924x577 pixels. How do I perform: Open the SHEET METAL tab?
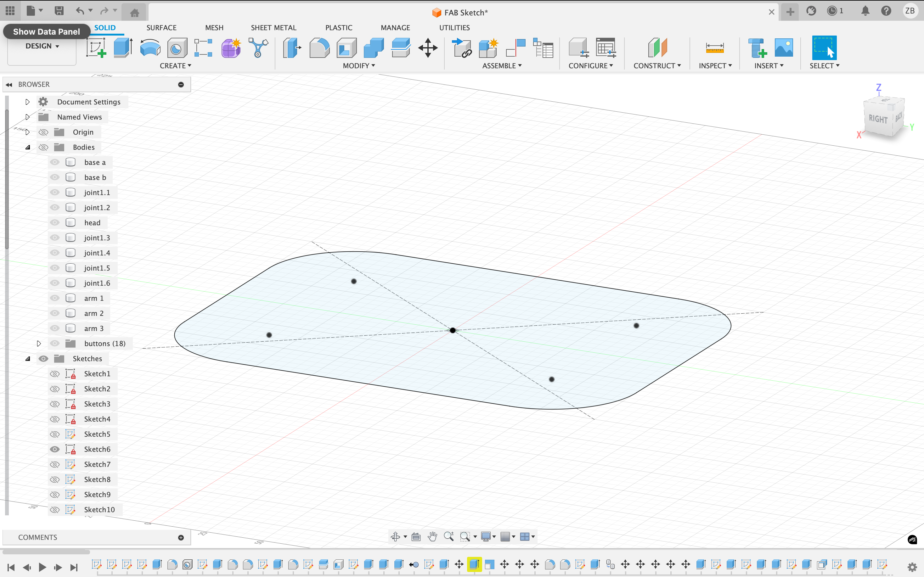pyautogui.click(x=273, y=27)
